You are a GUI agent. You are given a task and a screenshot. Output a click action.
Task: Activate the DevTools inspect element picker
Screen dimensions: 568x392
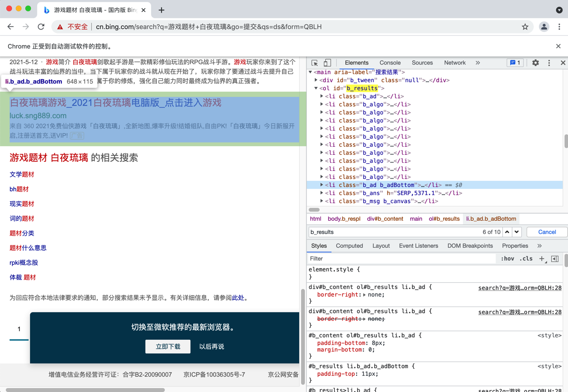tap(314, 63)
